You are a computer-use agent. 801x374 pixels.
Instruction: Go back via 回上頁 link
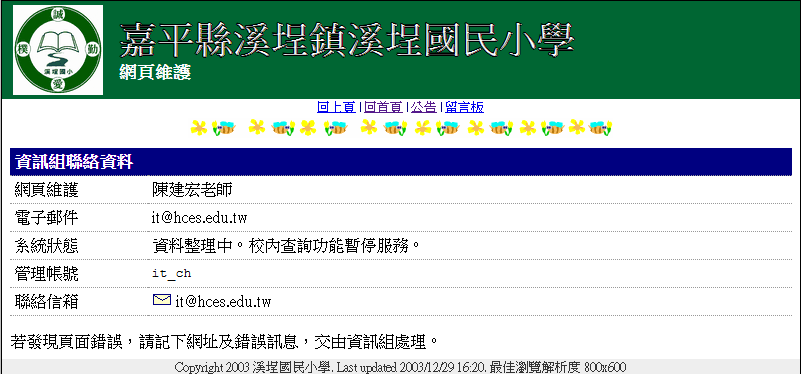(336, 107)
